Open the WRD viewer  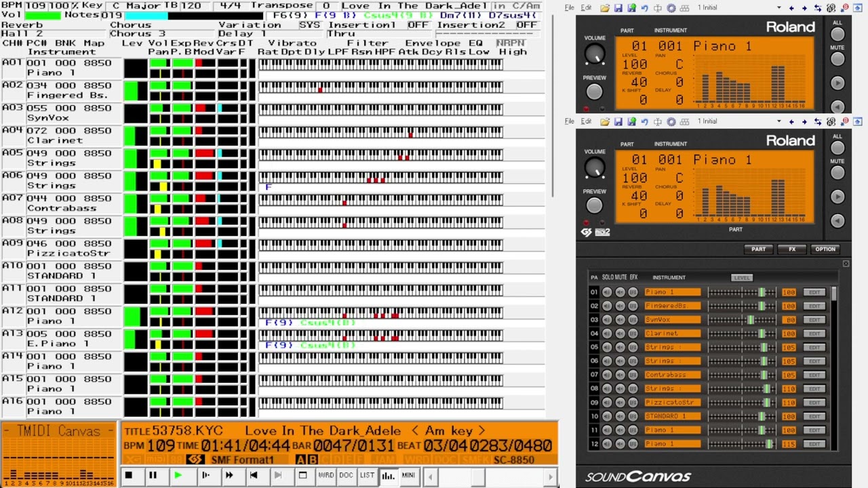[326, 476]
